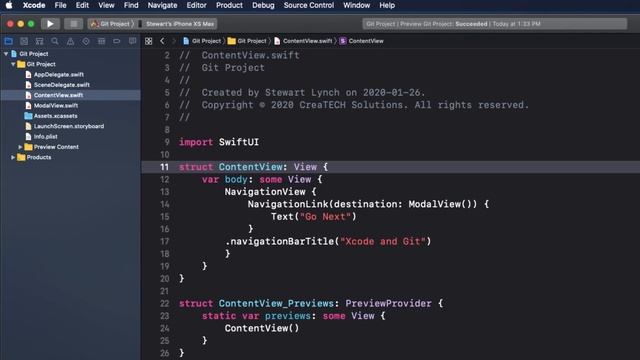Click Git Project project in jump bar

point(202,41)
